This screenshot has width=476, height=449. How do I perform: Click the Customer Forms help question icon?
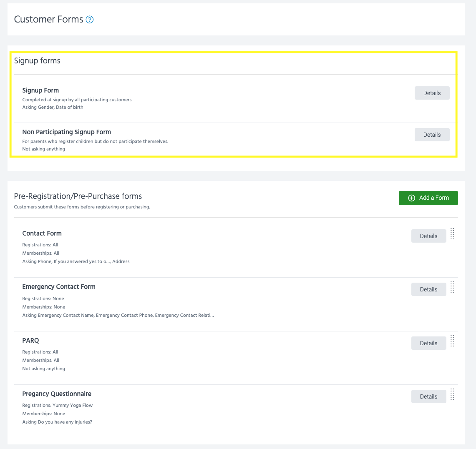pyautogui.click(x=90, y=20)
